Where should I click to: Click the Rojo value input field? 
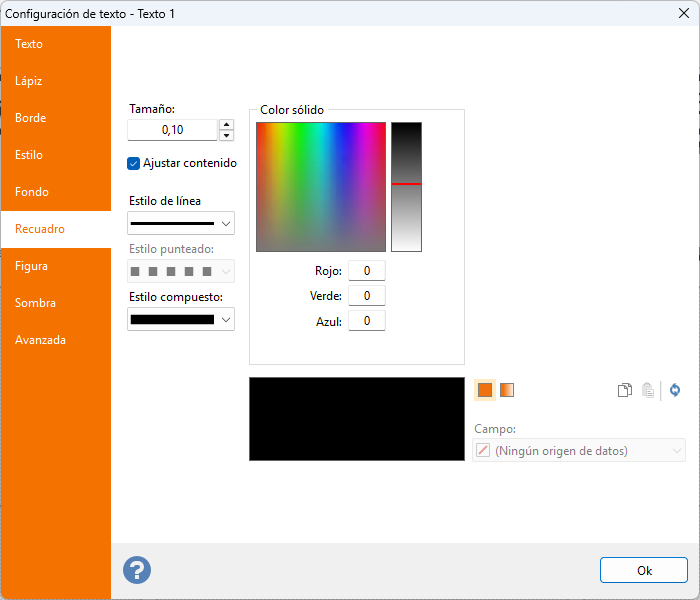click(366, 271)
